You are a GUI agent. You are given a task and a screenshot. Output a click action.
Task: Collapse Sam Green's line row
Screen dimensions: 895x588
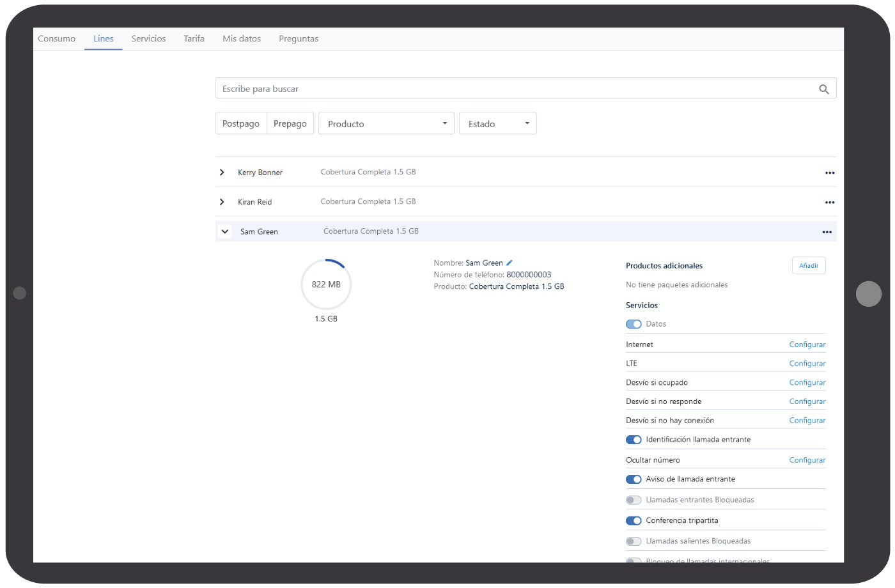pyautogui.click(x=225, y=232)
